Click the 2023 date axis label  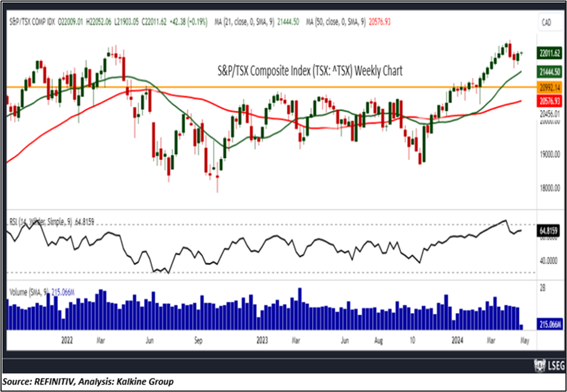tap(262, 341)
